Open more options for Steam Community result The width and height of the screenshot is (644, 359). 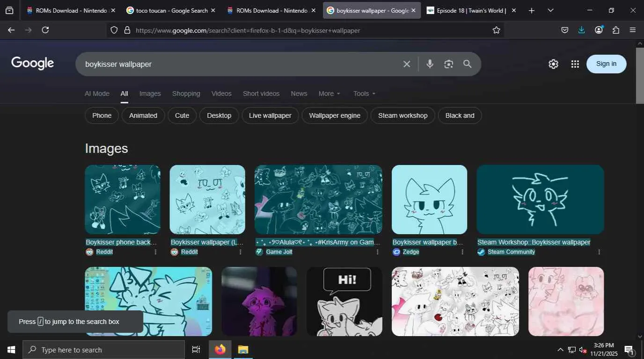pos(599,252)
